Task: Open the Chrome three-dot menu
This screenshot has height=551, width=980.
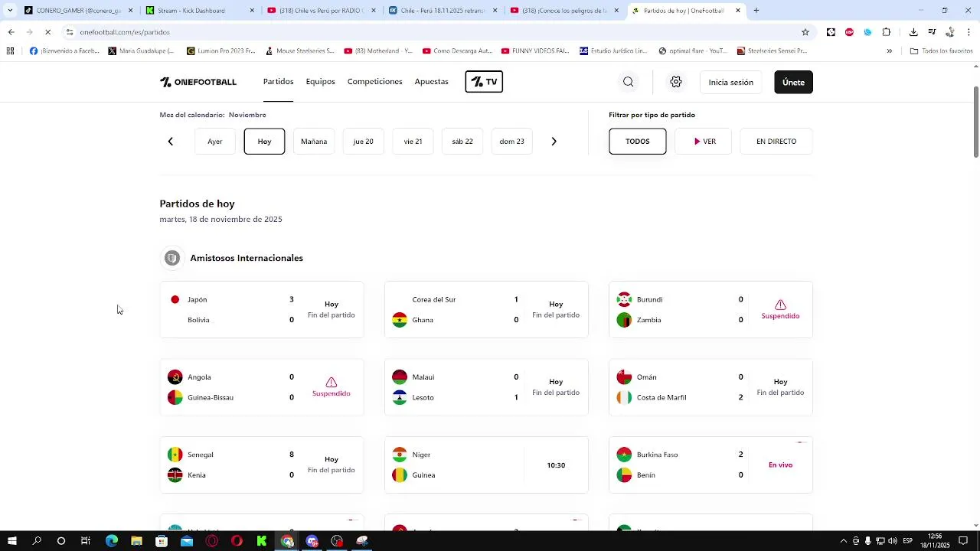Action: (969, 32)
